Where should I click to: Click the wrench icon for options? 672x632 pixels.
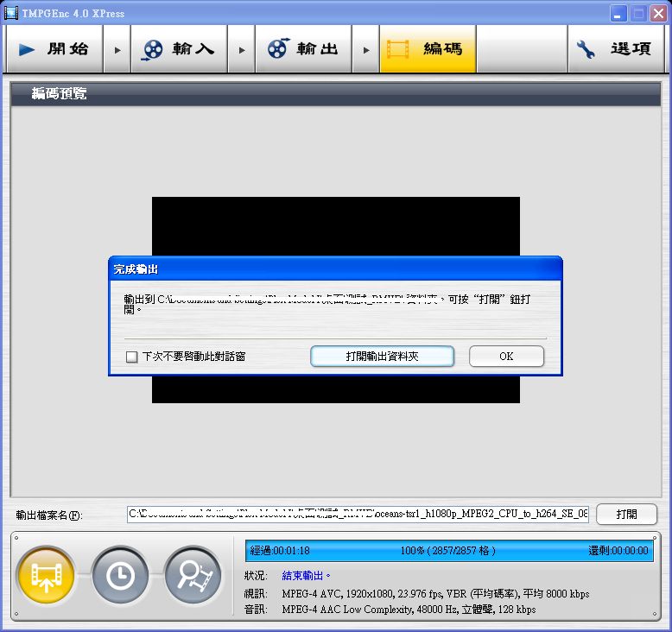coord(586,49)
